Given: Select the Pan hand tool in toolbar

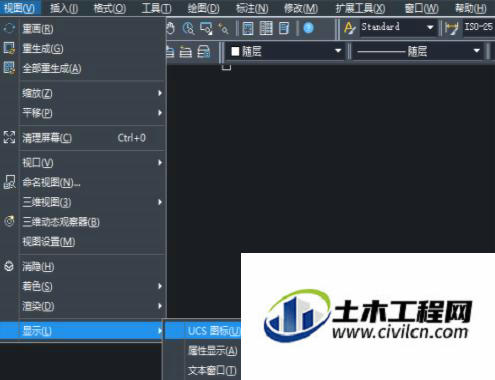Looking at the screenshot, I should tap(170, 28).
